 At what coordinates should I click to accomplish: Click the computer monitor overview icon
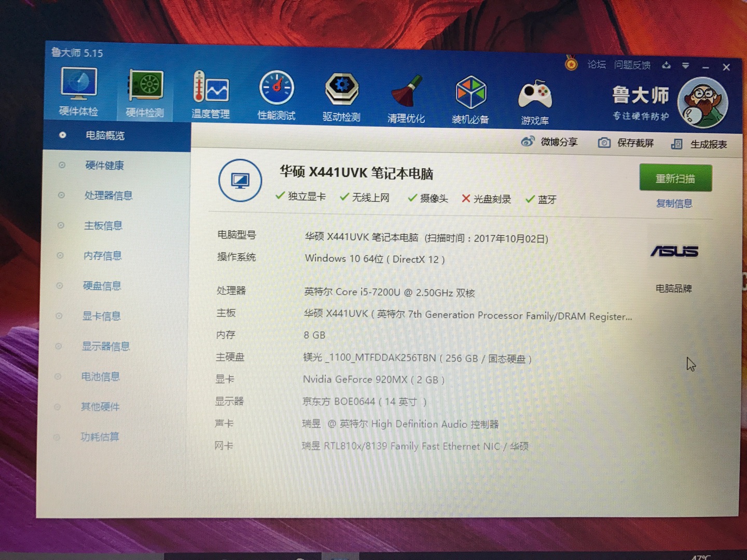[x=240, y=181]
